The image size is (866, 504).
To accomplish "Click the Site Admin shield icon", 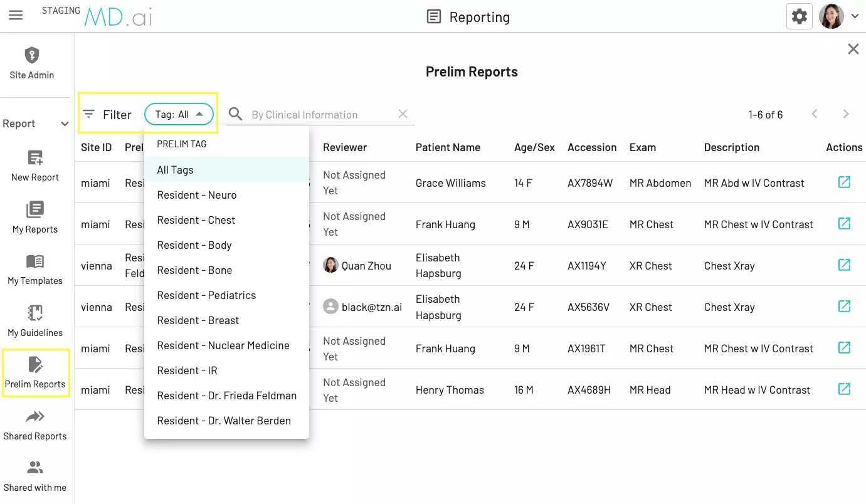I will tap(31, 56).
